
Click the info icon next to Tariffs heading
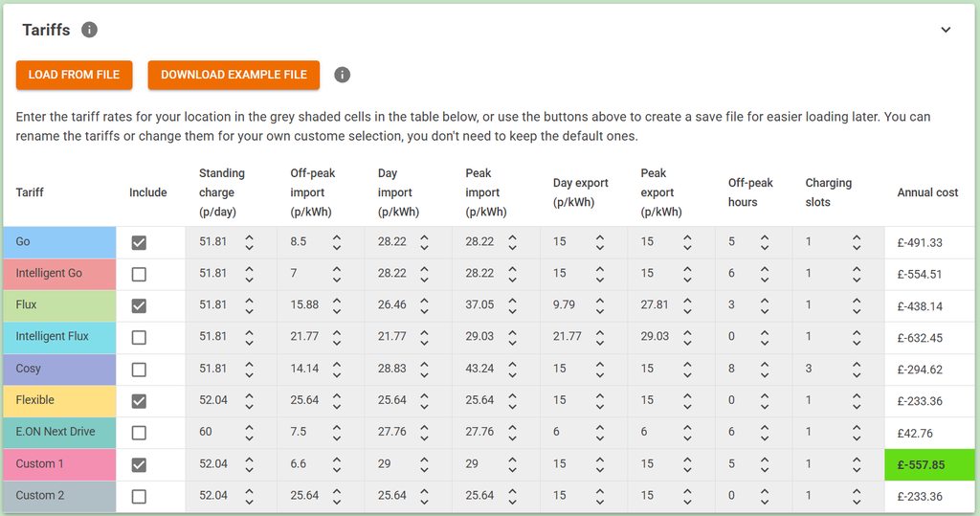tap(89, 30)
